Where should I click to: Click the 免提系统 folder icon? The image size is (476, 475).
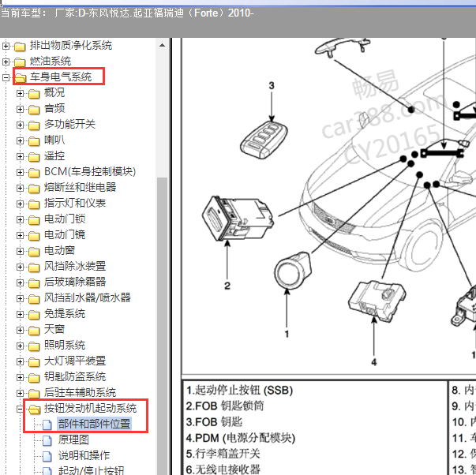[34, 315]
